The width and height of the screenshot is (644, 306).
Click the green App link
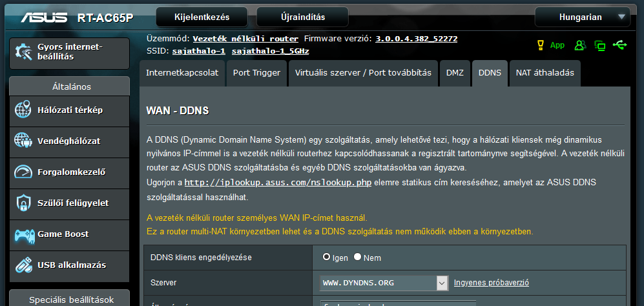coord(557,45)
